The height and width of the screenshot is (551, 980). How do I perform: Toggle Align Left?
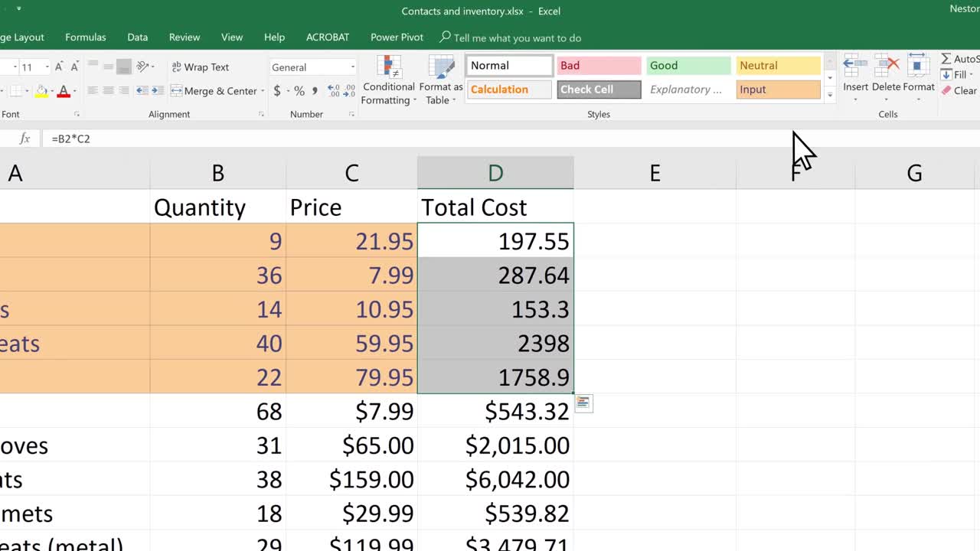coord(92,91)
